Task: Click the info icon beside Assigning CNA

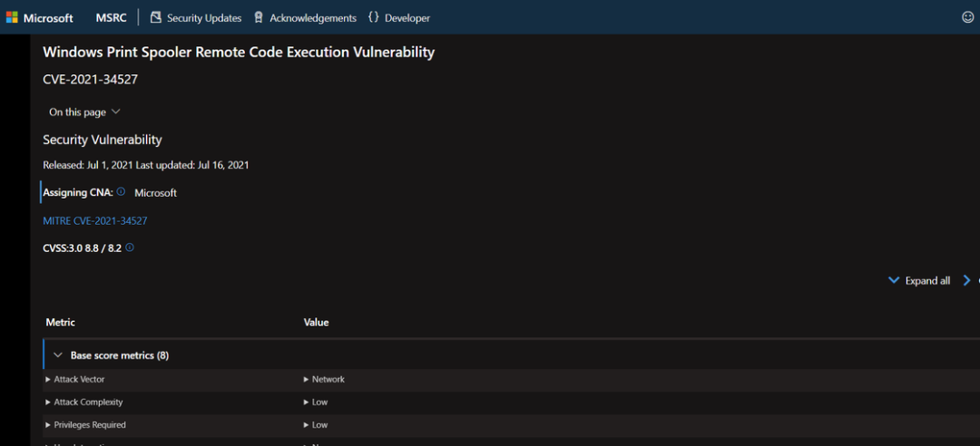Action: click(121, 192)
